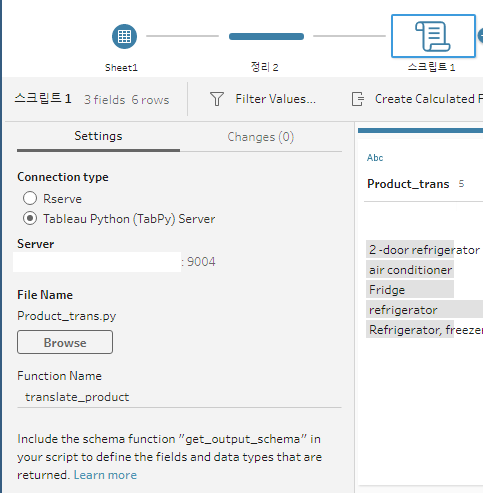Click the 정리 2 step label
The image size is (483, 493).
click(x=264, y=67)
